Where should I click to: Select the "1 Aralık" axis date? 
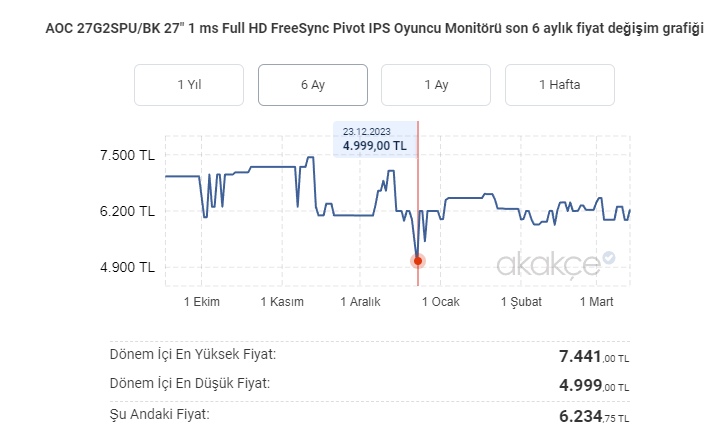click(x=361, y=302)
